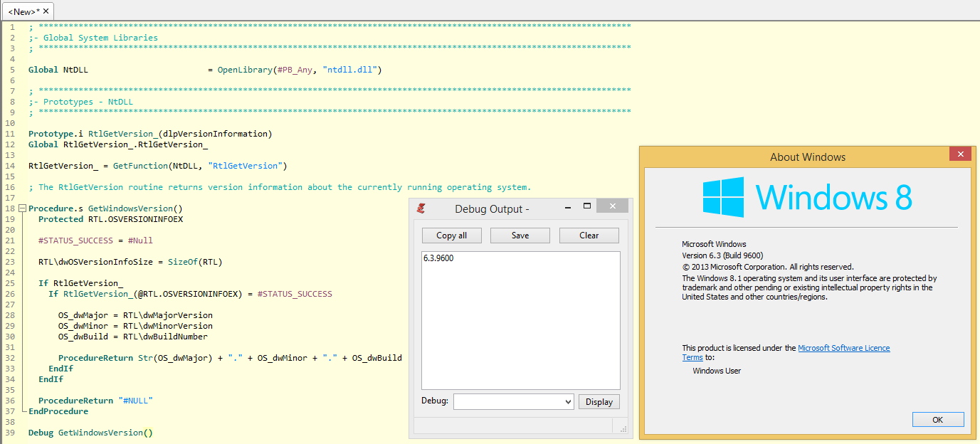Close the <New> editor tab

(x=46, y=11)
